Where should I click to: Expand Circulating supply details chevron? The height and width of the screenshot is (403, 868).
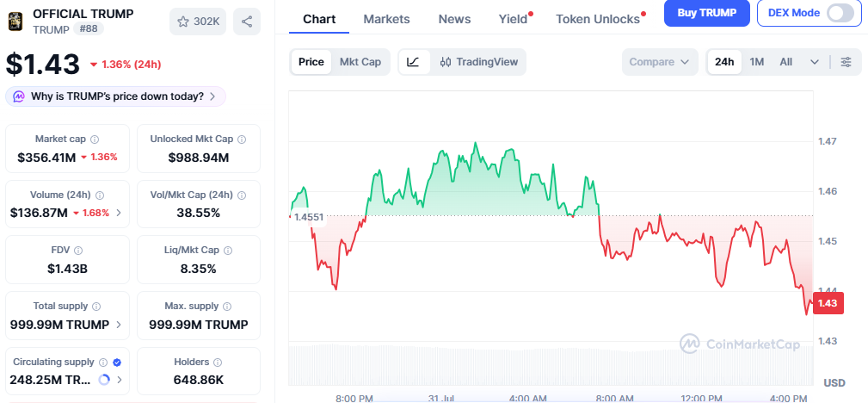[x=119, y=381]
